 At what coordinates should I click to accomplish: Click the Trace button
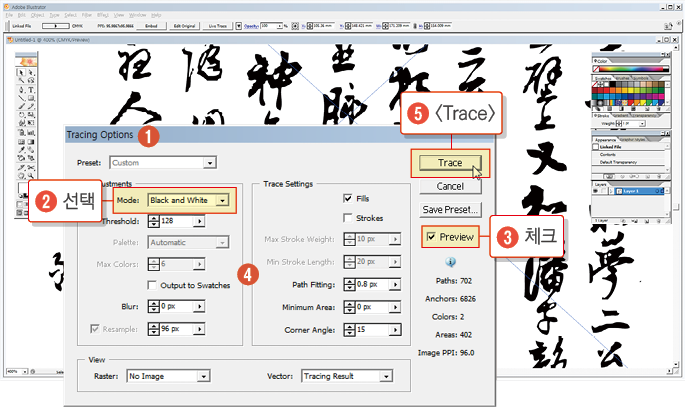(450, 162)
